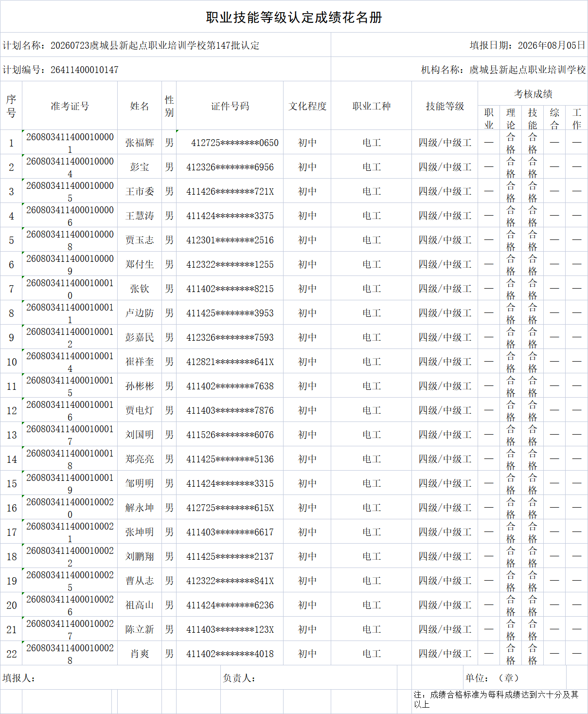
Task: Select ID number 411426********721X
Action: click(x=230, y=191)
